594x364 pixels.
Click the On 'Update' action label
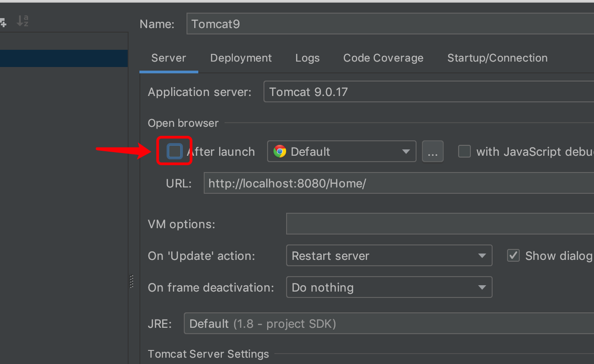201,256
